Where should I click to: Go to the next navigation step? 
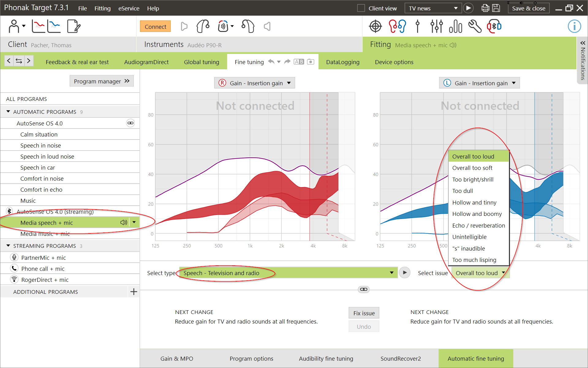point(28,61)
